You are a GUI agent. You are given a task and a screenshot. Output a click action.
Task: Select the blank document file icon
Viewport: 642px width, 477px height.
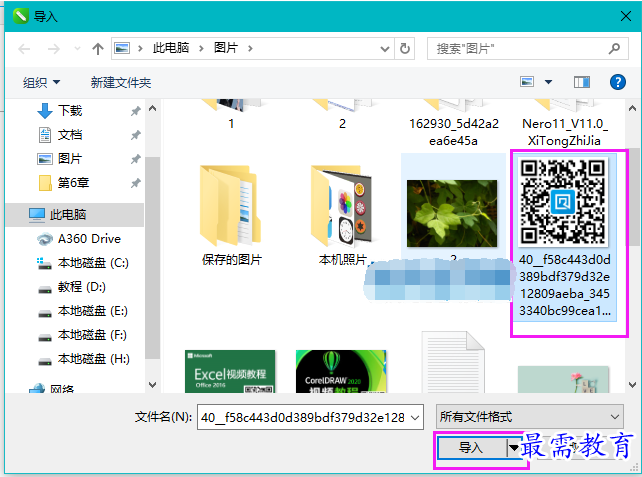[453, 362]
